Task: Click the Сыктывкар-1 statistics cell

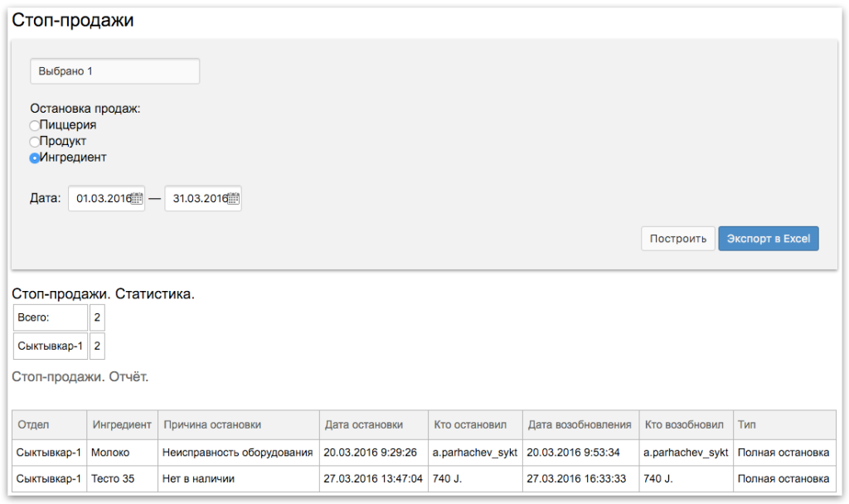Action: click(51, 346)
